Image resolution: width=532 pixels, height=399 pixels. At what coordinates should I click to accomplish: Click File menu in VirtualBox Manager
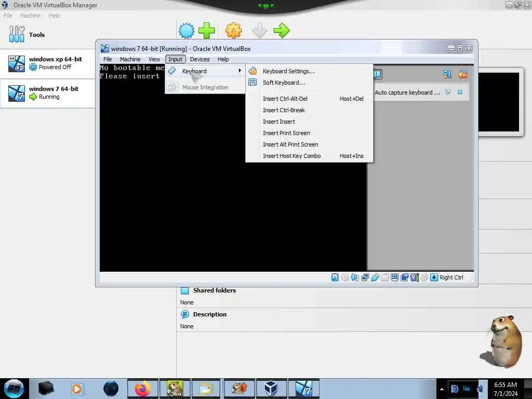click(x=8, y=16)
